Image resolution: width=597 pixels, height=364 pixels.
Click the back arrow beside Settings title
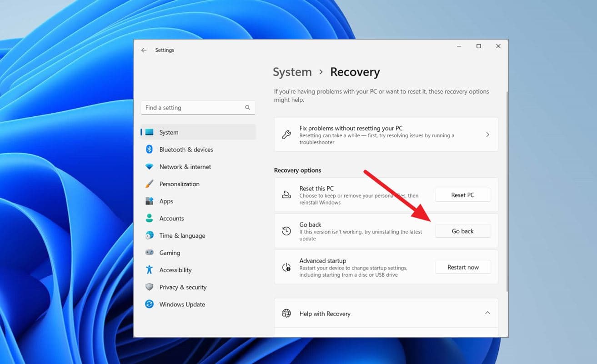144,50
